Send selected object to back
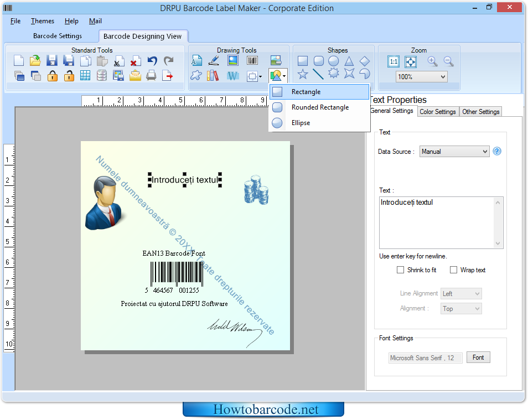 tap(35, 76)
